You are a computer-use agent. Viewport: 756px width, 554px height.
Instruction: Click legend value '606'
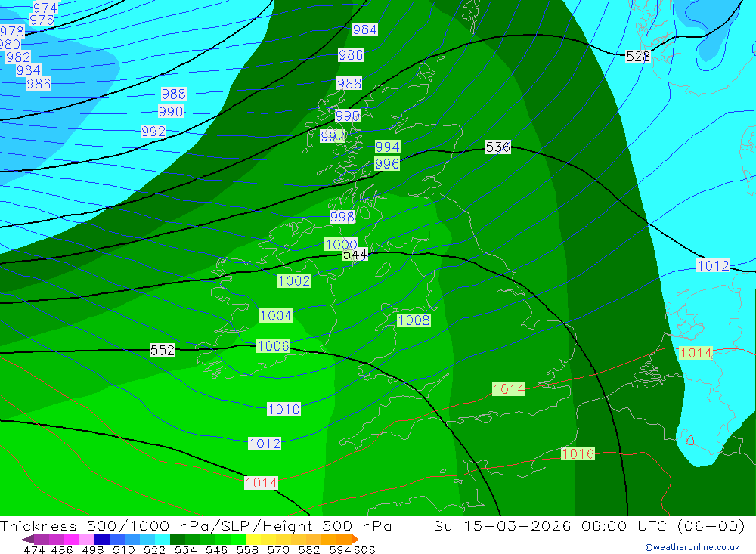364,549
